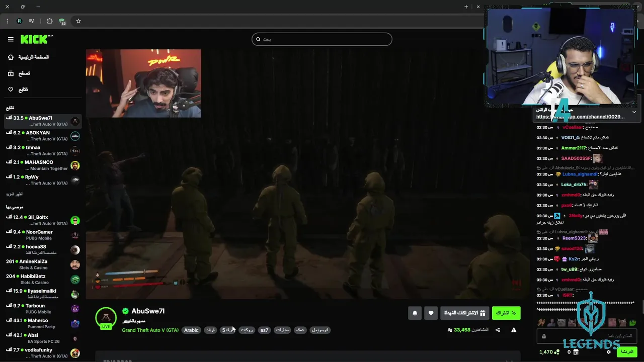Open Maherco recommended channel
644x362 pixels.
pyautogui.click(x=42, y=323)
